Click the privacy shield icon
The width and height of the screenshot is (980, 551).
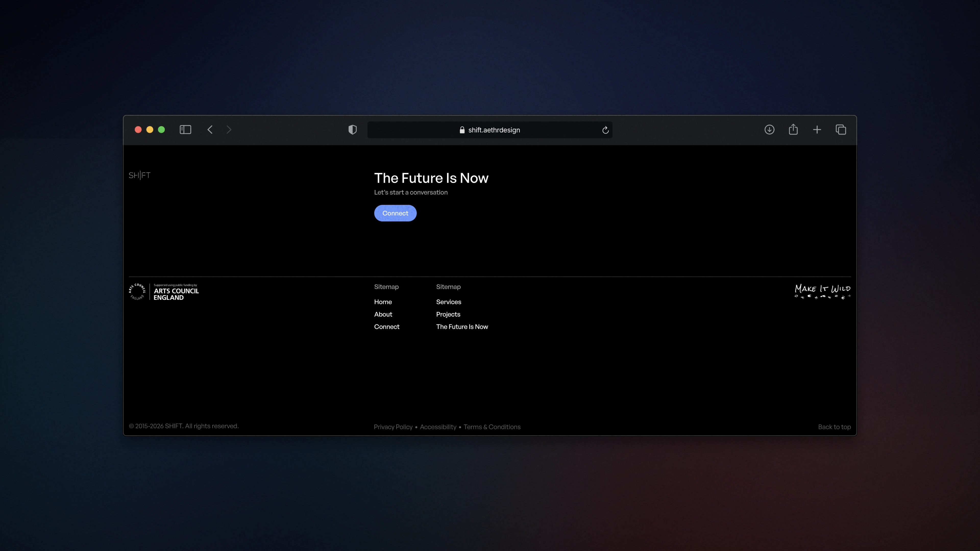[x=352, y=130]
